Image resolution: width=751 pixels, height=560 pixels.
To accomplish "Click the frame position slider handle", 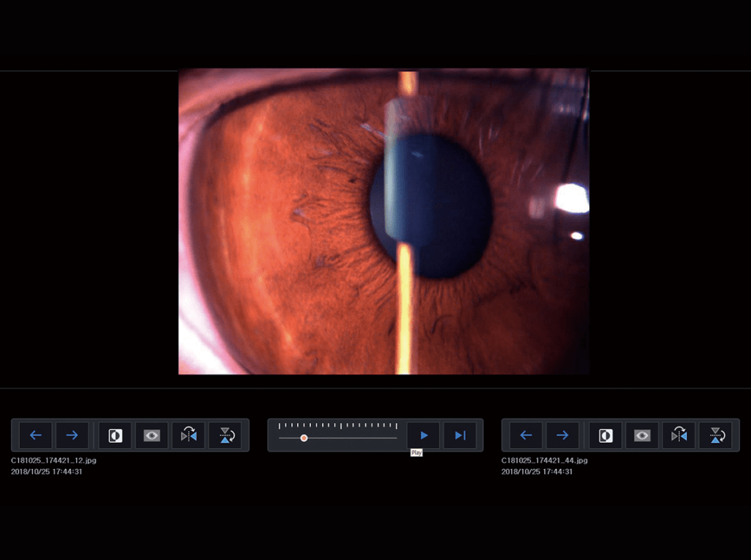I will click(x=304, y=438).
